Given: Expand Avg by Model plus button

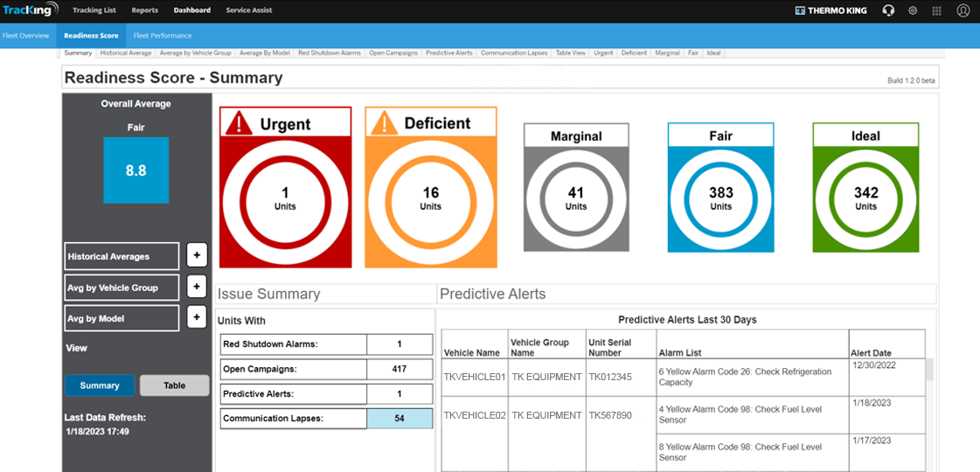Looking at the screenshot, I should pos(197,318).
